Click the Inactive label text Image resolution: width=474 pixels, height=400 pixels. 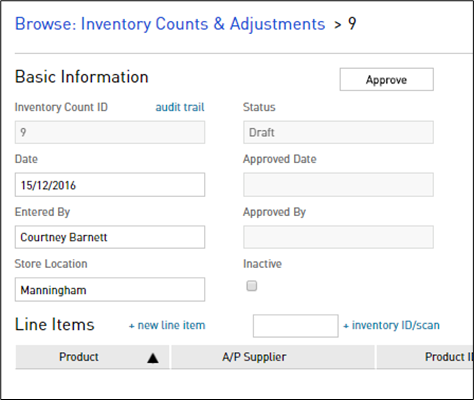point(262,264)
